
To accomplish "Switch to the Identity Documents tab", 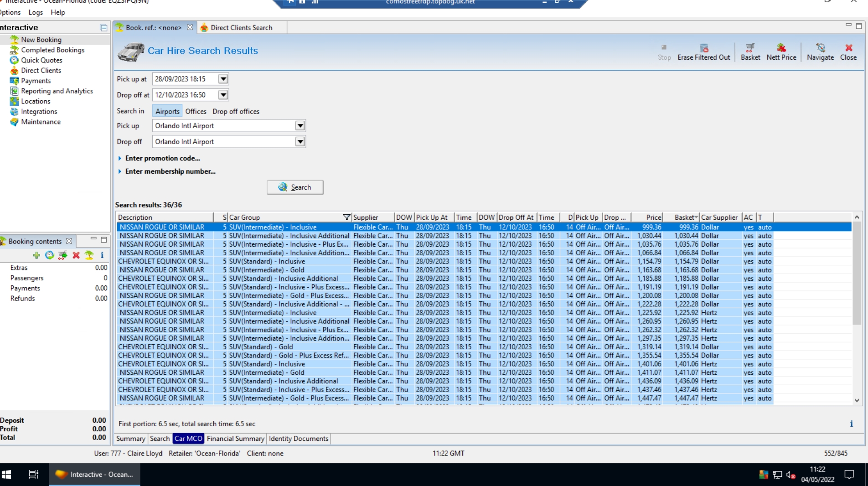I will click(x=299, y=439).
